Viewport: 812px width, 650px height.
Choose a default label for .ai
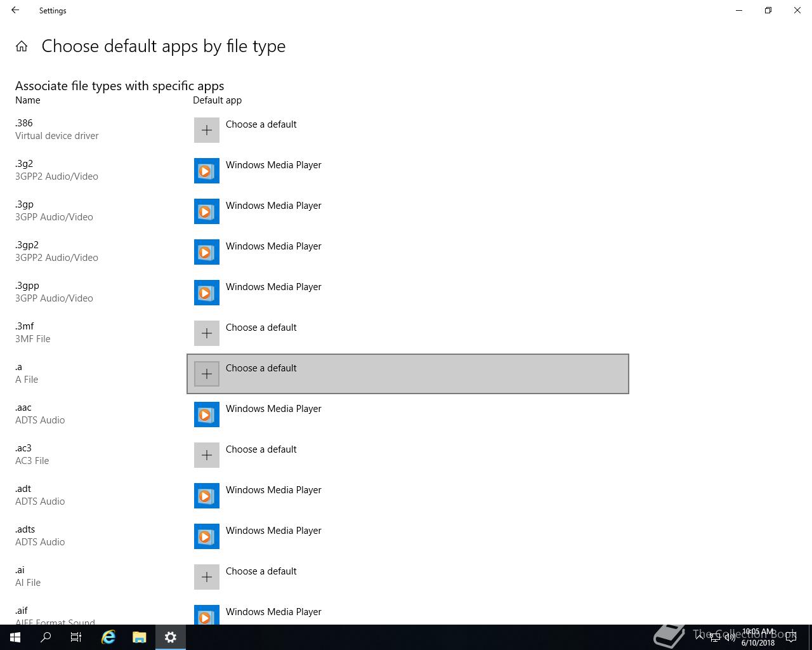coord(261,571)
